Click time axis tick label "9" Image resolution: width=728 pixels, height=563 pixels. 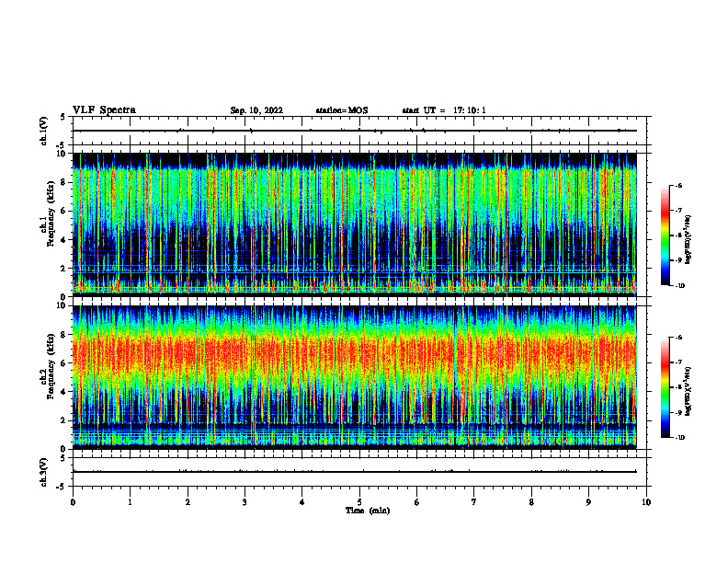[589, 502]
